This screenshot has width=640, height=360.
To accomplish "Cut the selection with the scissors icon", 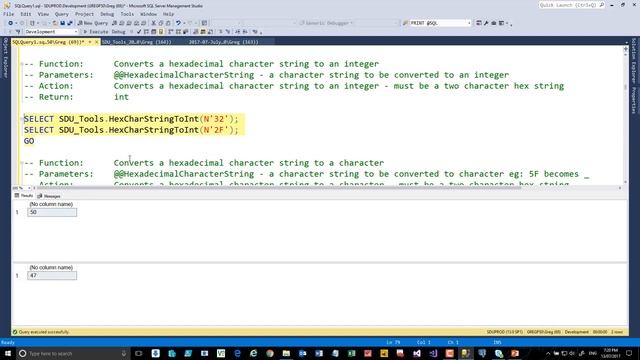I will (153, 23).
